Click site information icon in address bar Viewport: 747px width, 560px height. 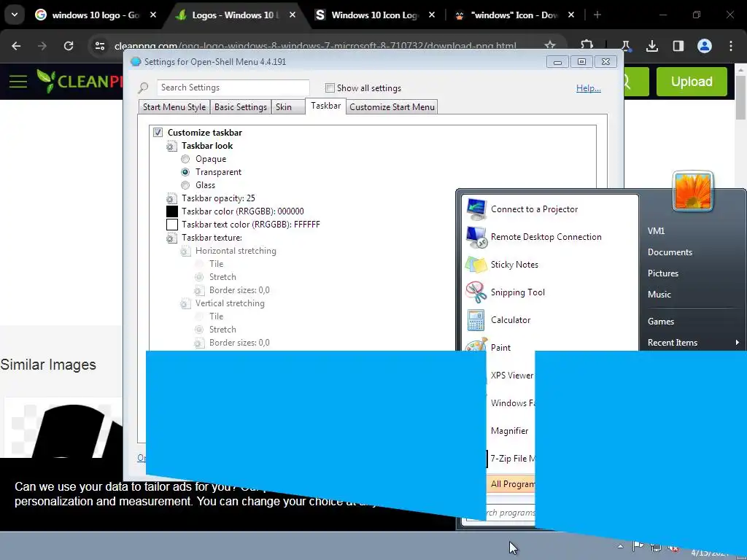click(x=99, y=46)
